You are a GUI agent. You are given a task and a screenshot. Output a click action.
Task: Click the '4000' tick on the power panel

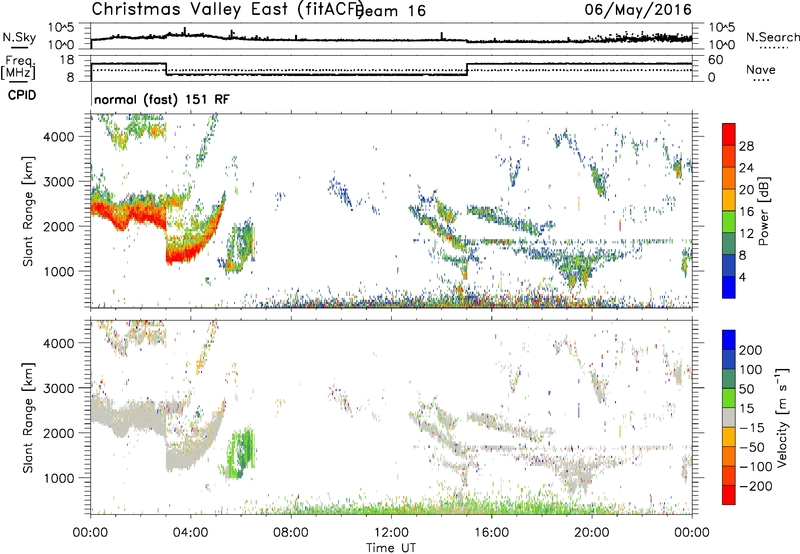[59, 137]
